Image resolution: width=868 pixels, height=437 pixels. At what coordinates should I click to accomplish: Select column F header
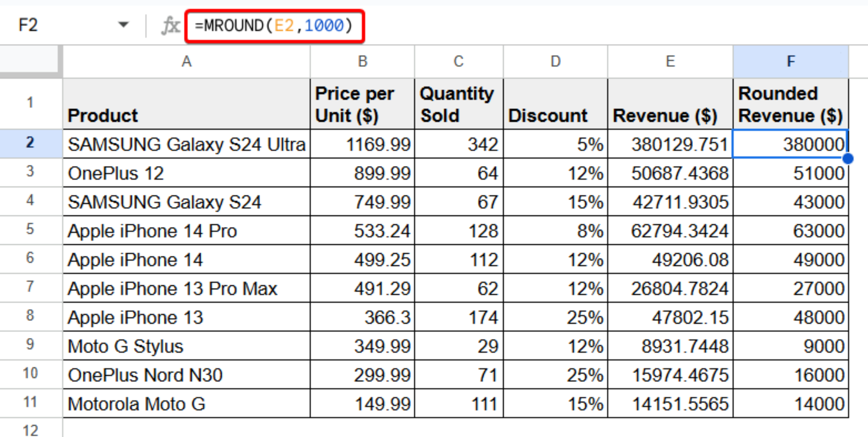(x=791, y=62)
